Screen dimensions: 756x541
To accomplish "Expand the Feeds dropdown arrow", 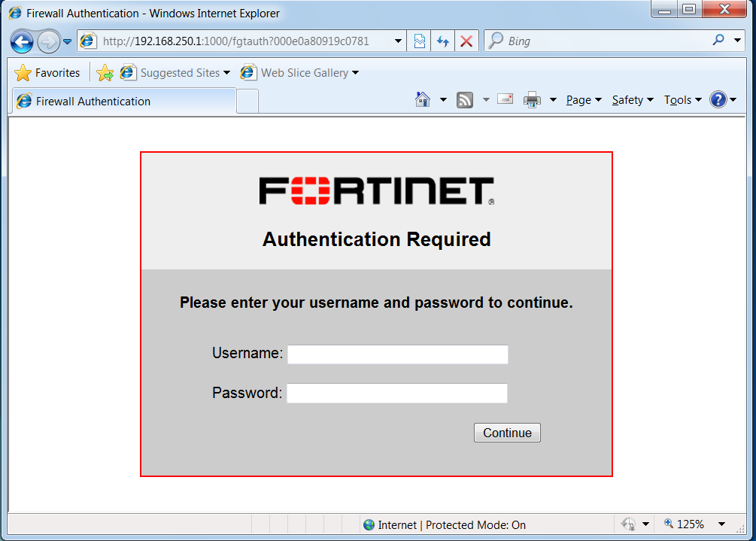I will [x=486, y=100].
